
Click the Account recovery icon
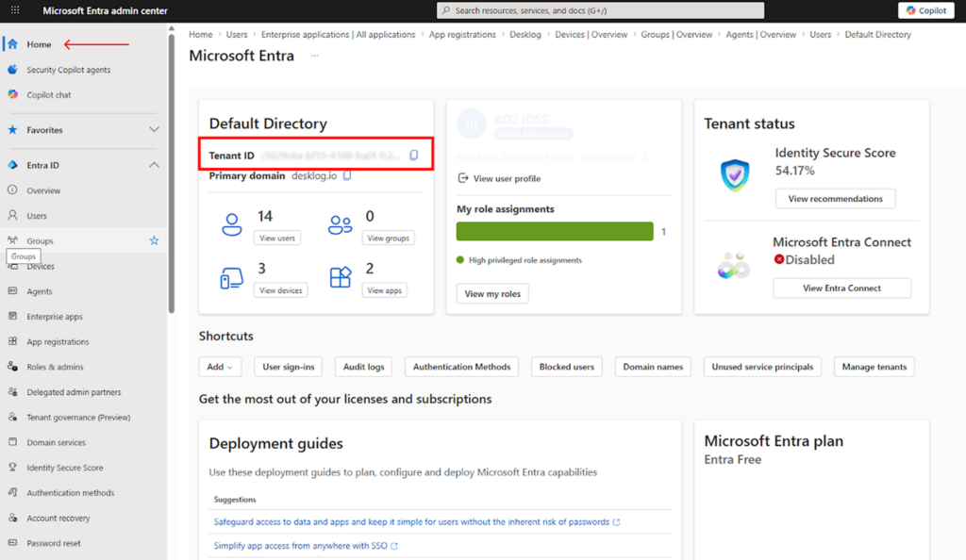[12, 519]
